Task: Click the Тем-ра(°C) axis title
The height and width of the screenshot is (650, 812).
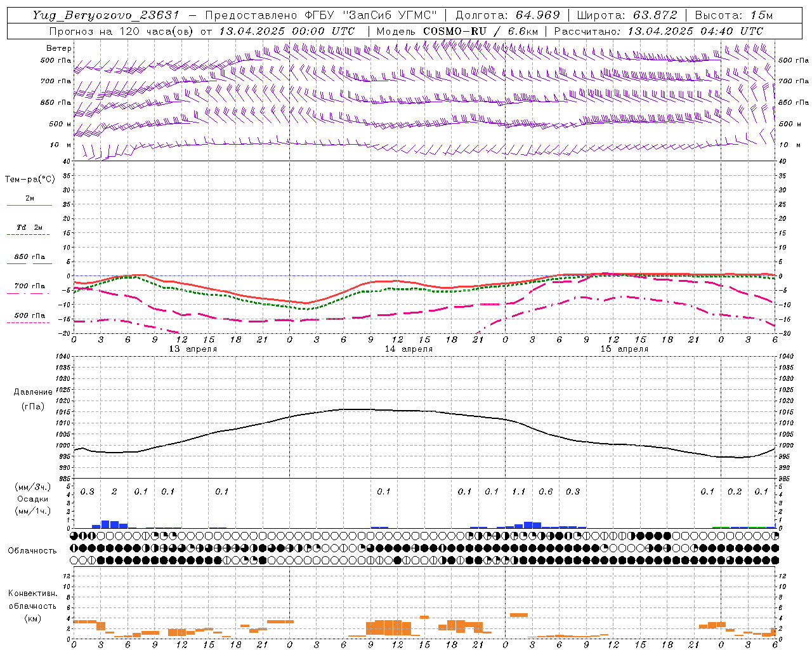Action: pyautogui.click(x=30, y=180)
